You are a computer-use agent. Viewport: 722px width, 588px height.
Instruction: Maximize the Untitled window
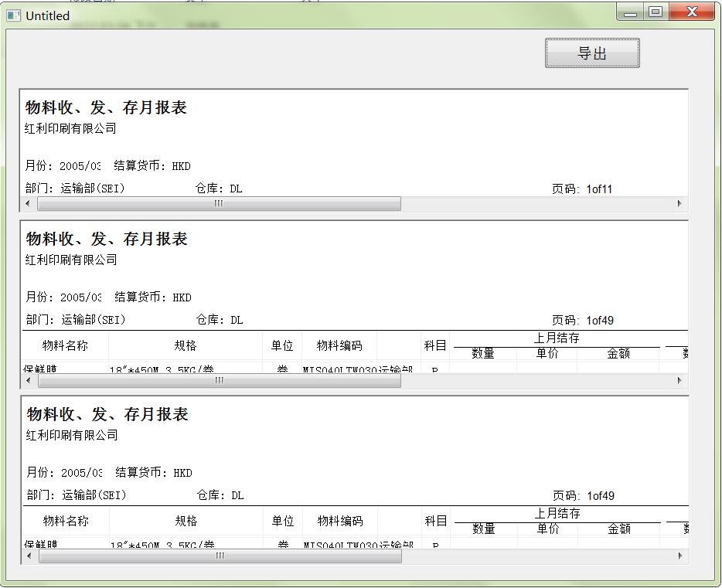(656, 12)
